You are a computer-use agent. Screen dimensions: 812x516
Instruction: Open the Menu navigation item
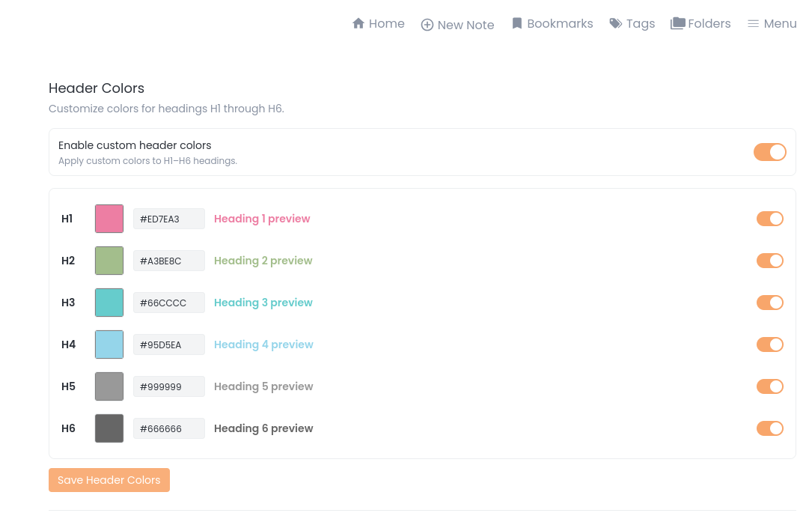772,24
